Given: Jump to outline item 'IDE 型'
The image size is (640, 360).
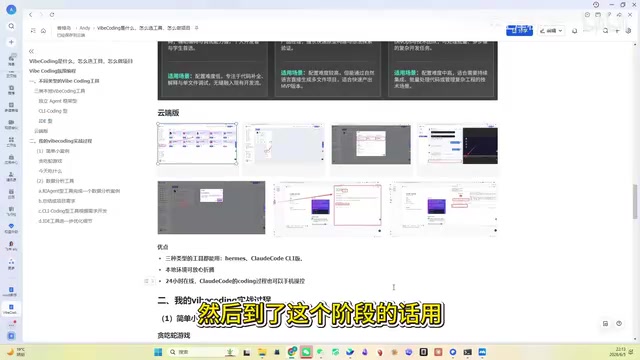Looking at the screenshot, I should pyautogui.click(x=45, y=121).
